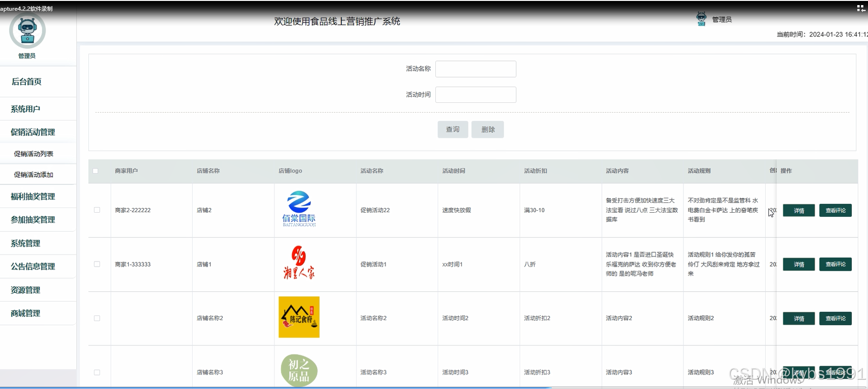Click the 速度快放假 time cell
This screenshot has height=389, width=868.
coord(456,210)
